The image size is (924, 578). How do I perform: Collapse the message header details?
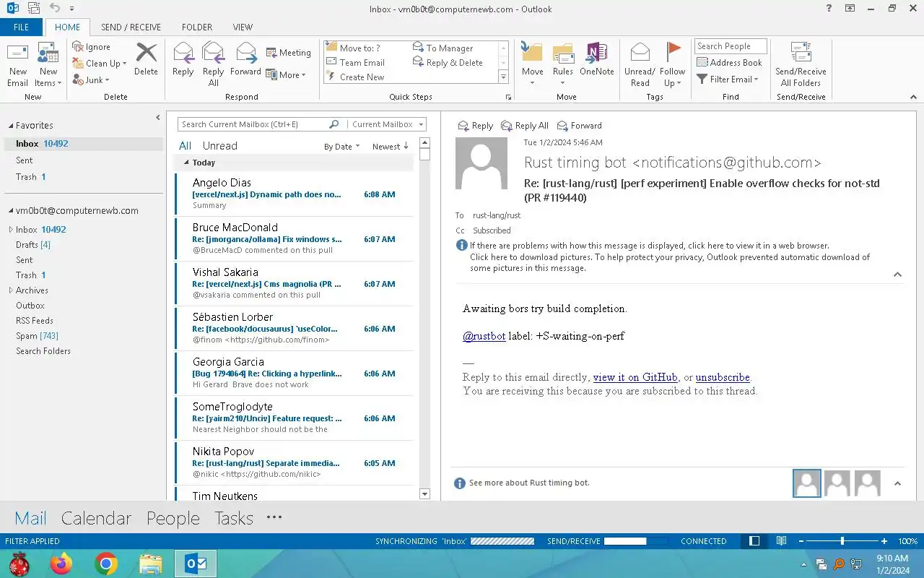pyautogui.click(x=897, y=275)
